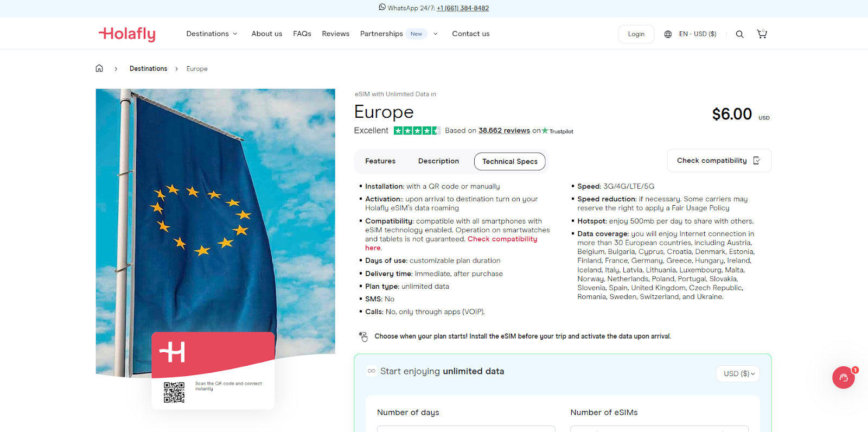Click the home breadcrumb icon
The height and width of the screenshot is (432, 868).
click(x=99, y=68)
